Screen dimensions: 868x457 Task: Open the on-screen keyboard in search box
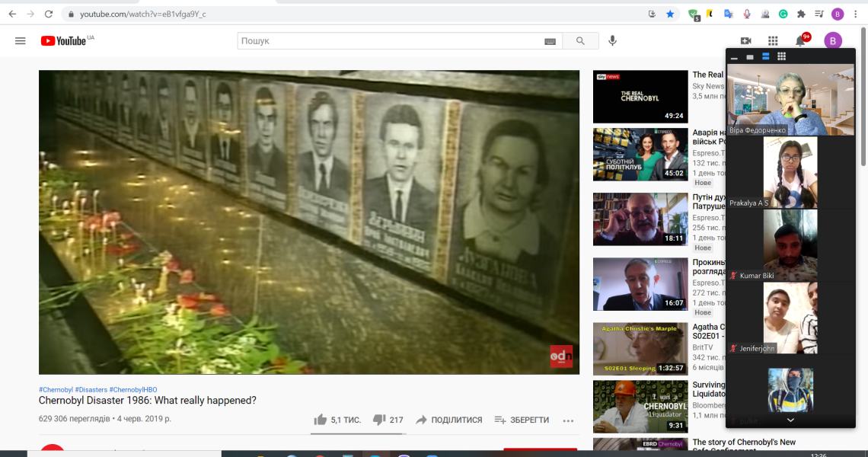[x=550, y=42]
